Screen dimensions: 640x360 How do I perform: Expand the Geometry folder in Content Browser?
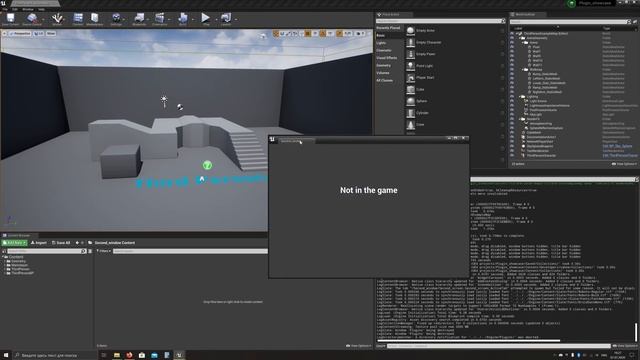[5, 261]
